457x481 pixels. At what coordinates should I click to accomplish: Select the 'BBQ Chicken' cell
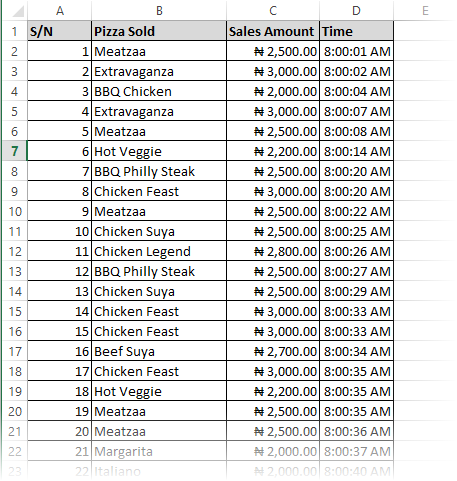point(159,91)
